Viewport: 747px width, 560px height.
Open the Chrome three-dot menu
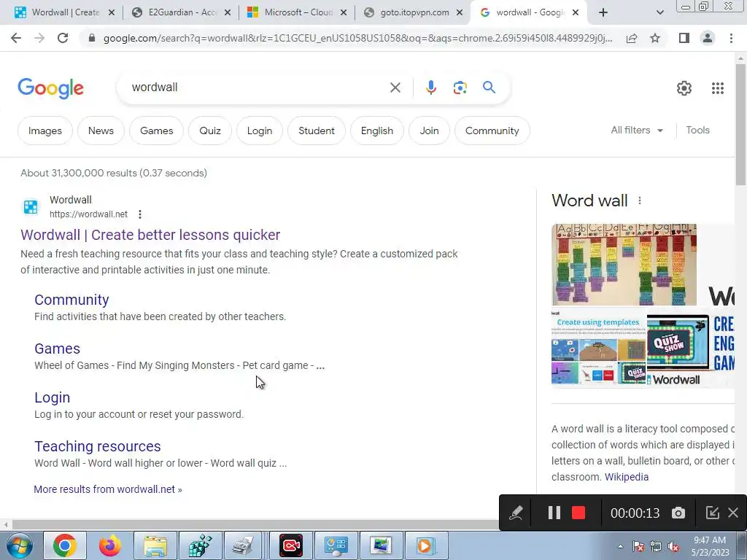pos(731,38)
